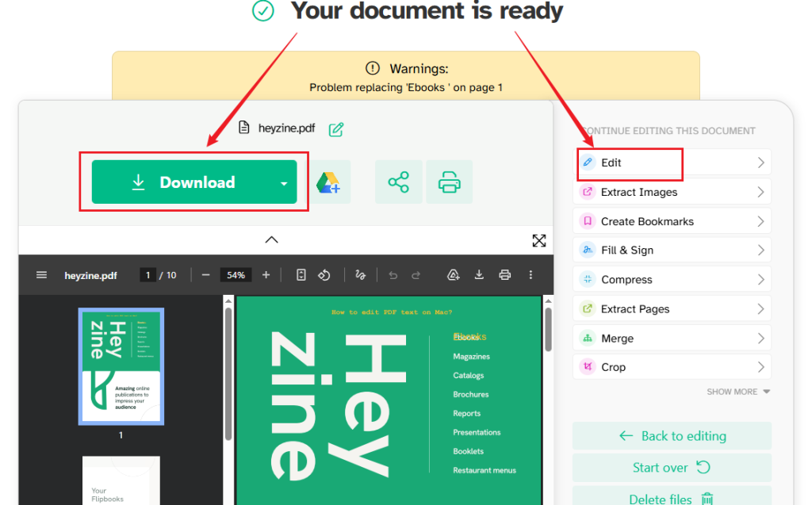
Task: Select the Your Flipbooks page thumbnail
Action: (x=121, y=480)
